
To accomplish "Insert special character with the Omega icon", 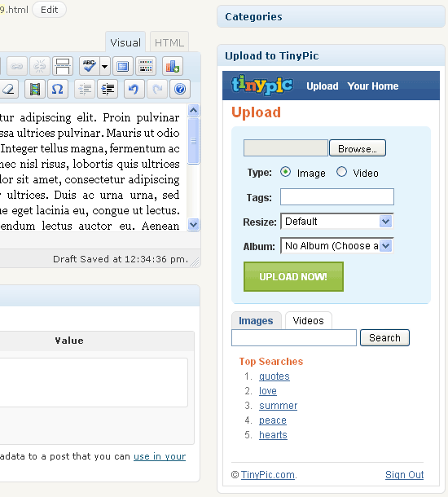I will (x=57, y=89).
